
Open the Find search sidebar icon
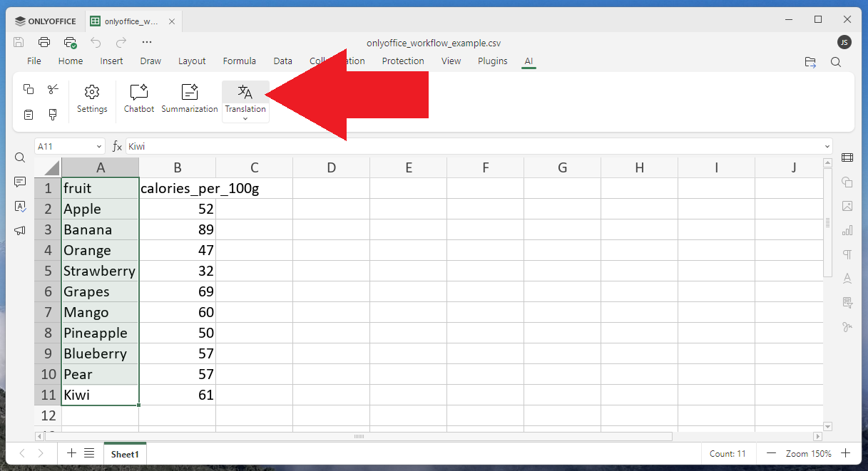point(20,157)
